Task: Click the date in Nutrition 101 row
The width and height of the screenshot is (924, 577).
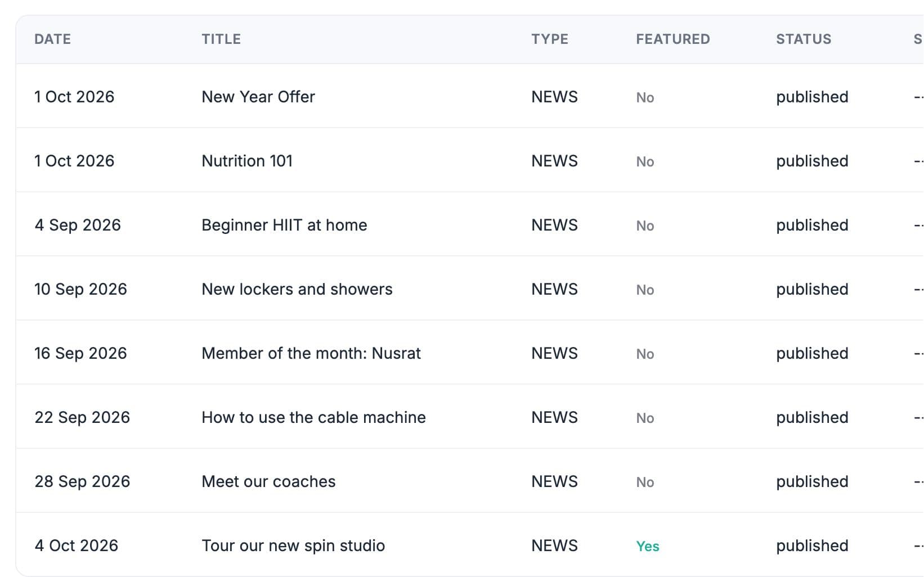Action: 74,161
